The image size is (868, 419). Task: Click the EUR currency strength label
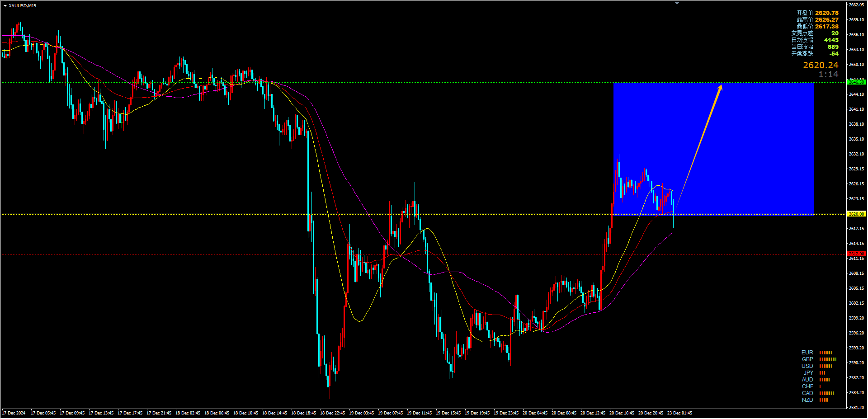tap(807, 353)
